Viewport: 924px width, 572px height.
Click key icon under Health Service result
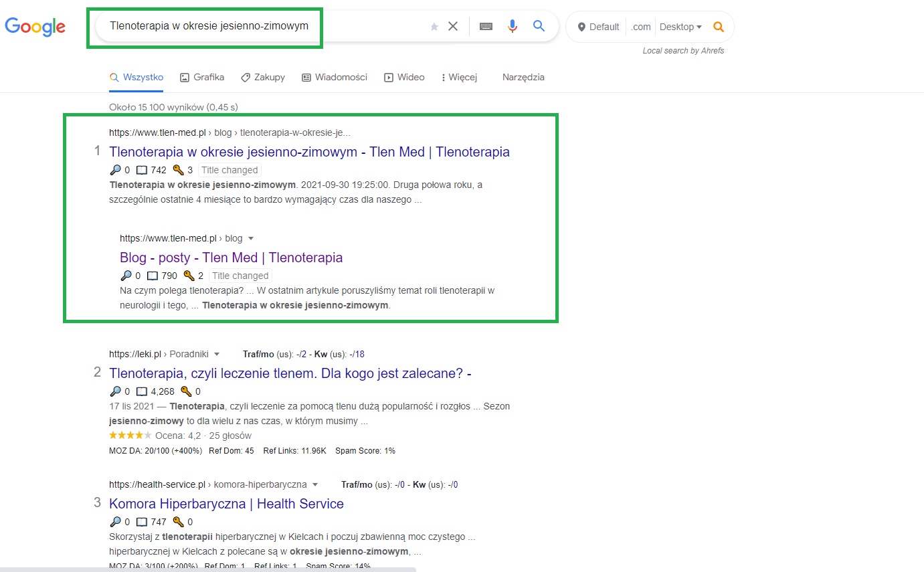click(178, 522)
